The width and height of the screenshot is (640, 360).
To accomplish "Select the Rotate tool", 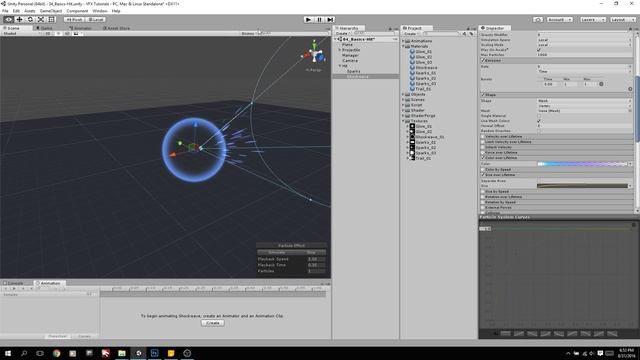I will [30, 20].
